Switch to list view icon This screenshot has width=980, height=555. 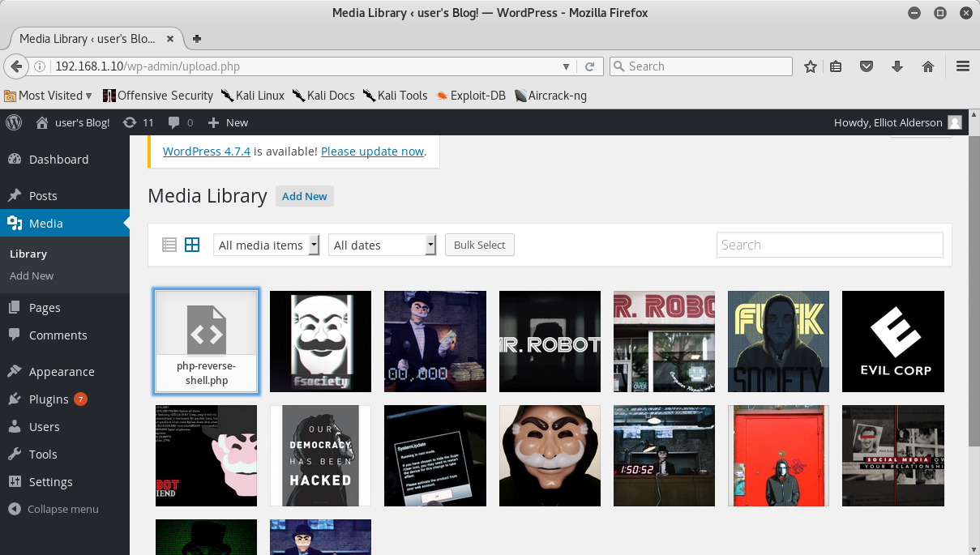(169, 245)
